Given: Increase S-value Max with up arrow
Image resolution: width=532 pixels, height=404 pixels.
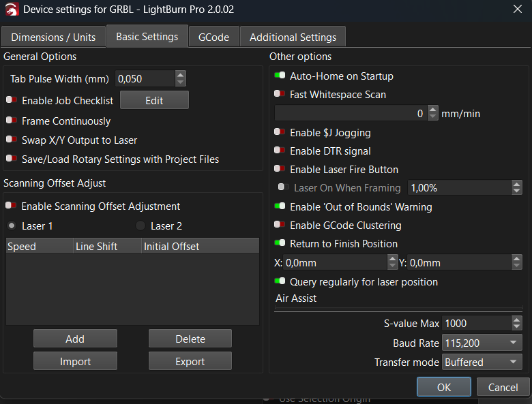Looking at the screenshot, I should coord(517,320).
